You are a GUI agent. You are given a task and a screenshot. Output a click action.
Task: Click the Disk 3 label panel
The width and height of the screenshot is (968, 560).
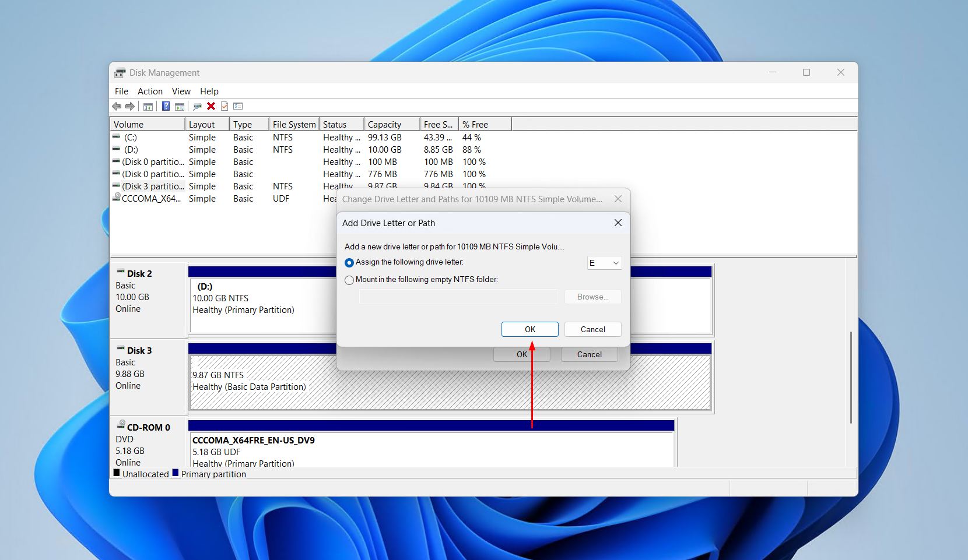pyautogui.click(x=148, y=376)
